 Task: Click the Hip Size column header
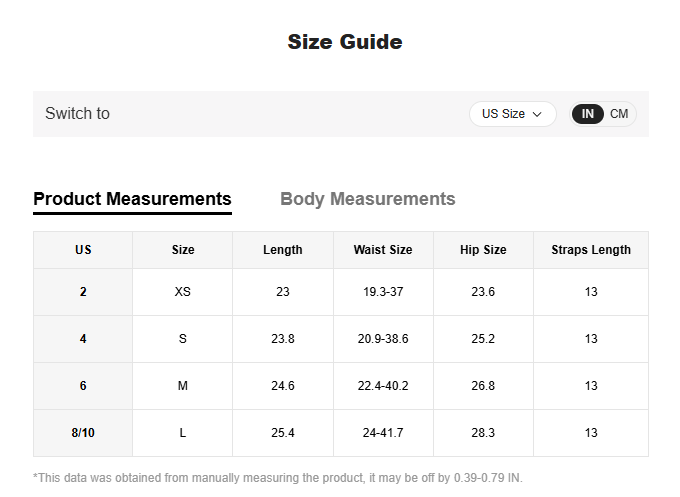483,250
